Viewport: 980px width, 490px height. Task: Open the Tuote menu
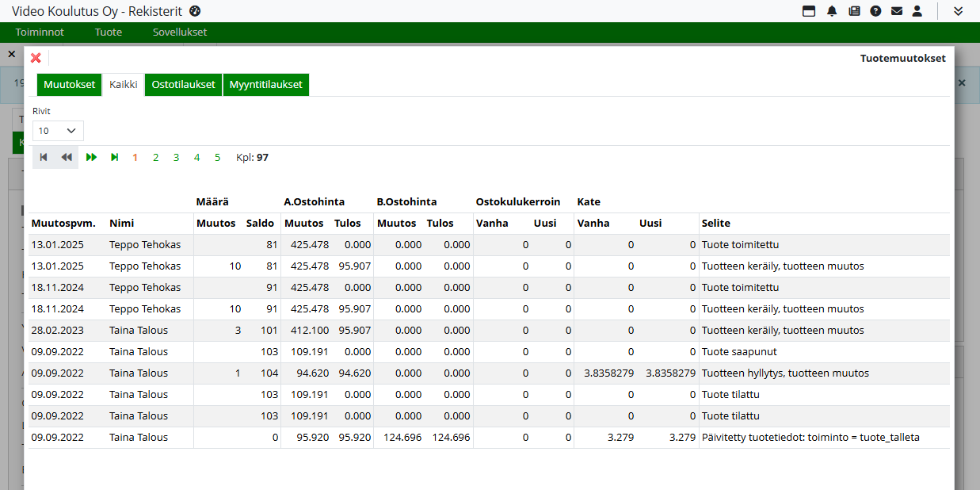tap(109, 33)
